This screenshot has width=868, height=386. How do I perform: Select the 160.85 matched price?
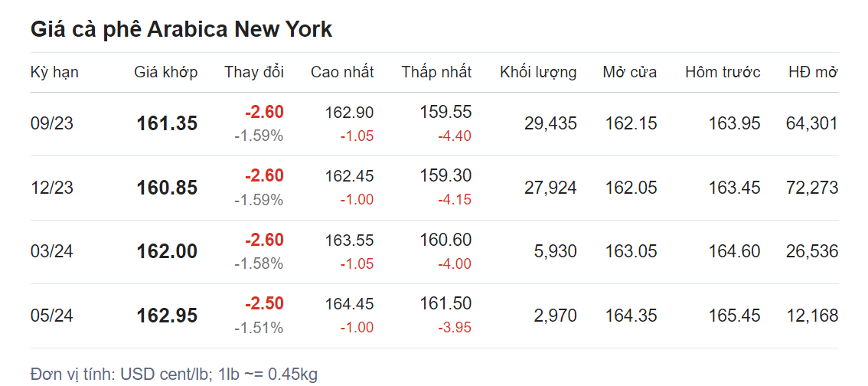(167, 188)
